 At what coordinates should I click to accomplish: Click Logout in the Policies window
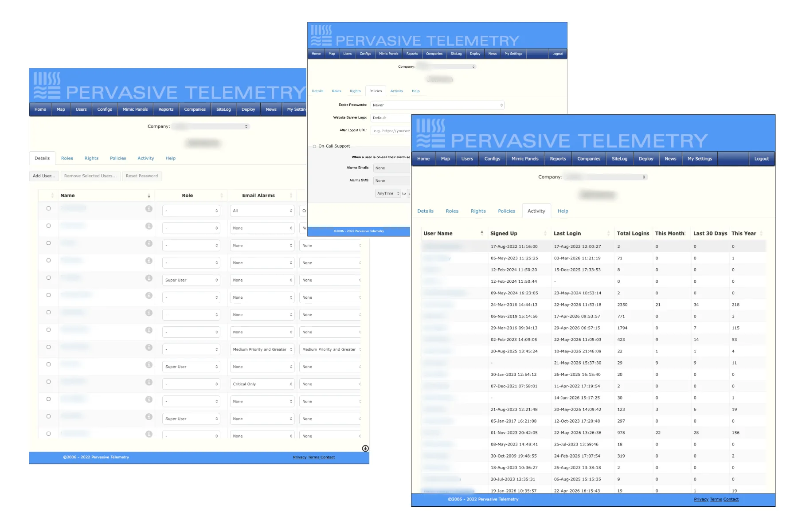click(558, 54)
